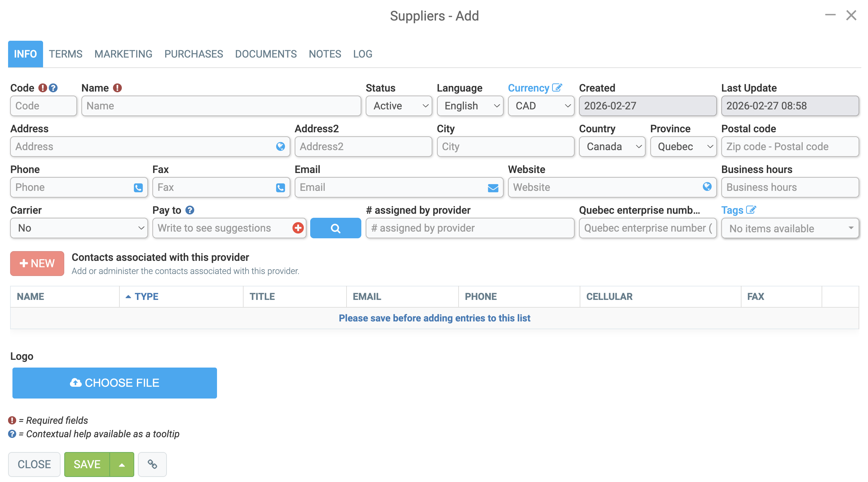Click the red plus icon in Pay to
The width and height of the screenshot is (868, 482).
point(298,228)
